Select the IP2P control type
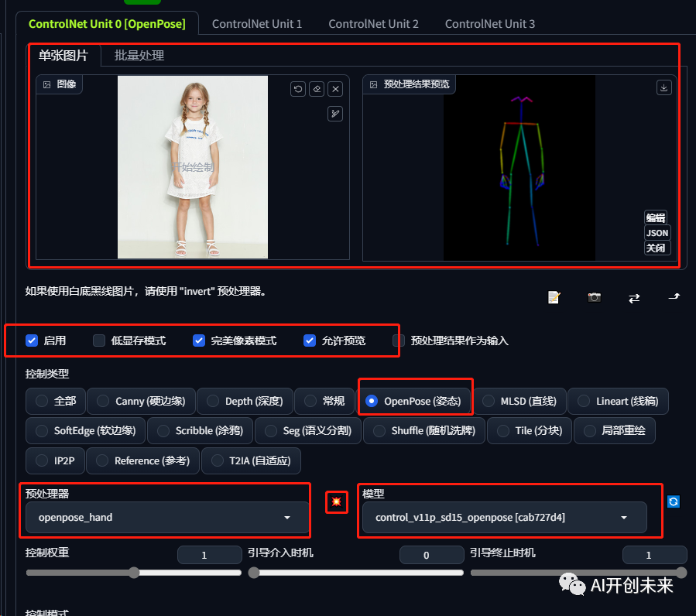696x616 pixels. coord(56,460)
